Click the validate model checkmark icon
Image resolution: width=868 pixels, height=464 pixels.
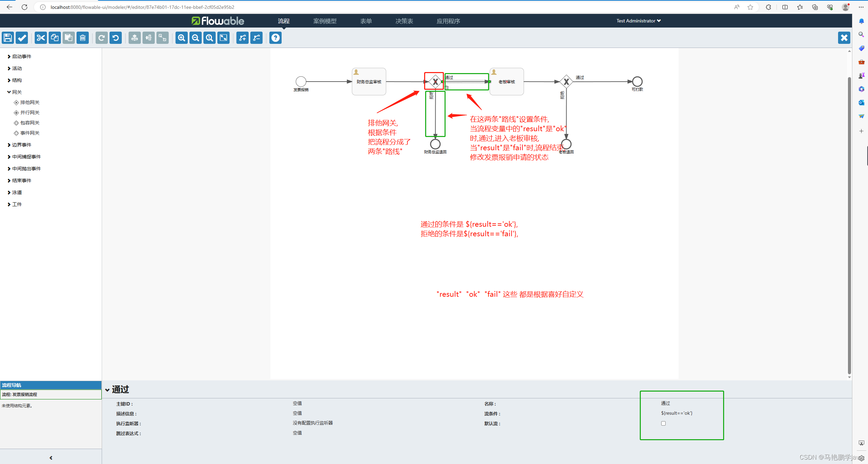pyautogui.click(x=22, y=38)
